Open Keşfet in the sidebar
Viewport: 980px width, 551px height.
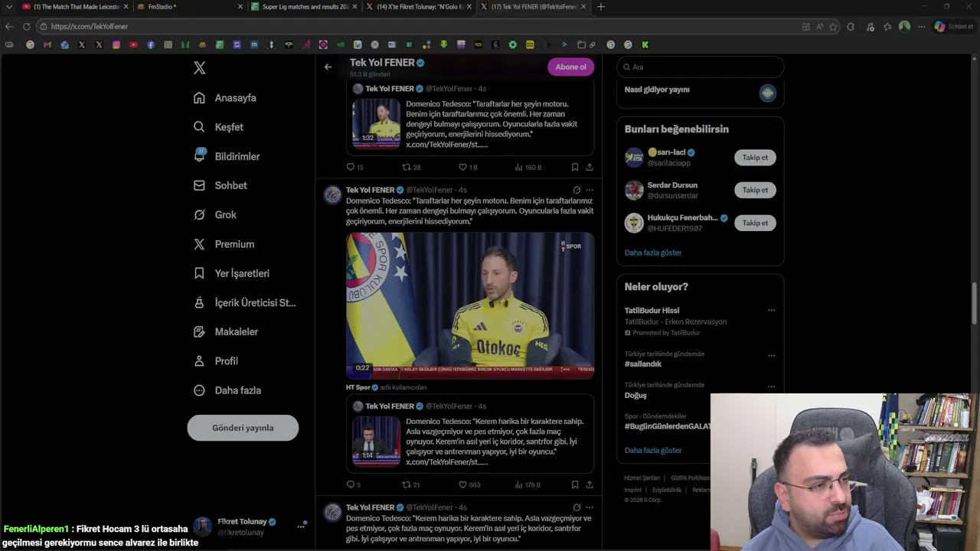218,127
